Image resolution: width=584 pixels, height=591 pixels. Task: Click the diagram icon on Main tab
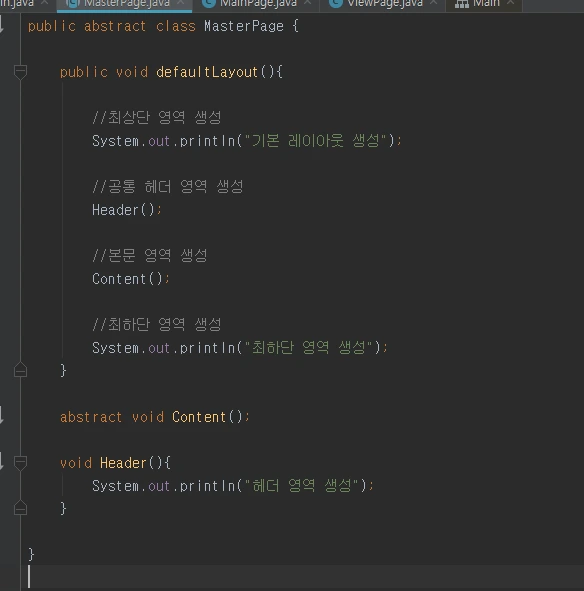(461, 4)
